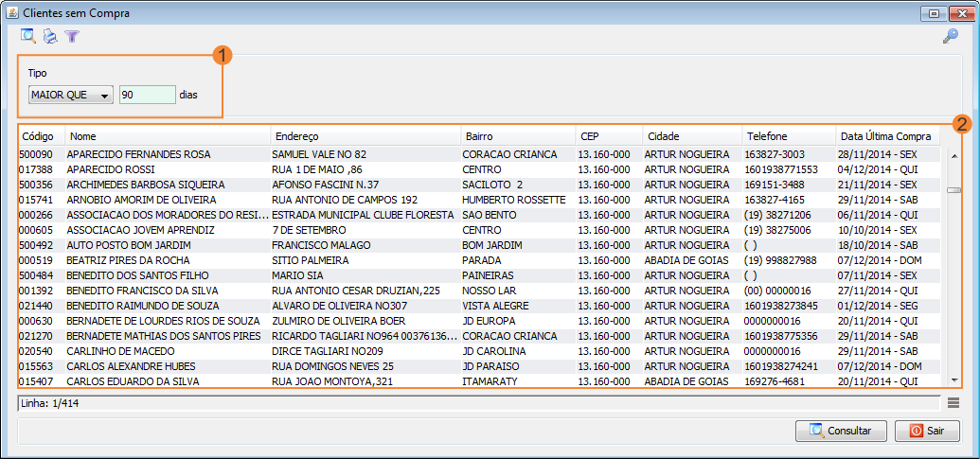
Task: Click address SAMUEL VALE NO 82
Action: [319, 154]
